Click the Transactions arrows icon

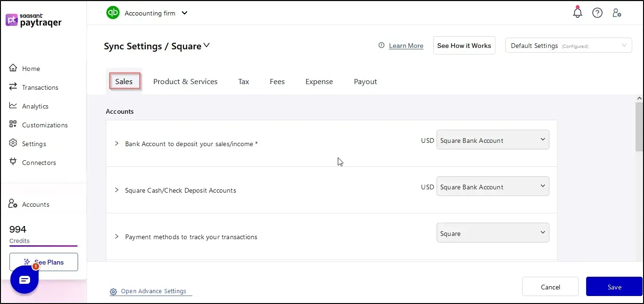(x=13, y=87)
